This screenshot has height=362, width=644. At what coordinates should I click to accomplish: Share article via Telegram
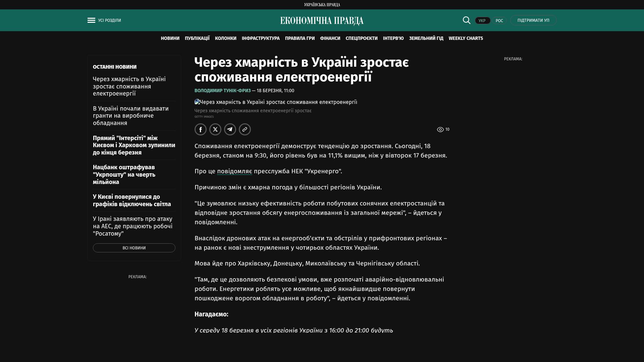point(230,129)
